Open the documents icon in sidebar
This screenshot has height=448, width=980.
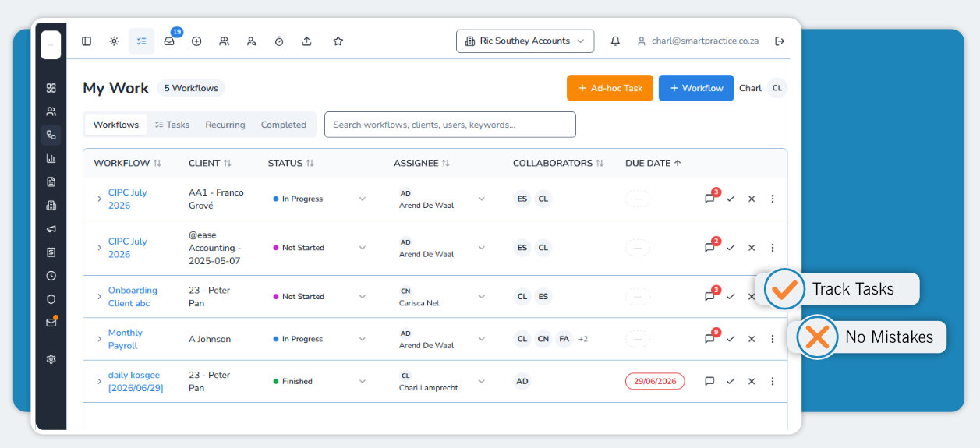[51, 182]
